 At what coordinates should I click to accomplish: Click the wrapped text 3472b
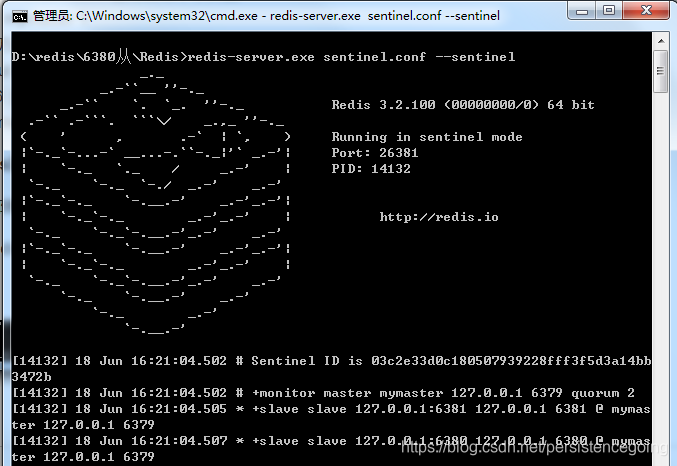(x=32, y=377)
